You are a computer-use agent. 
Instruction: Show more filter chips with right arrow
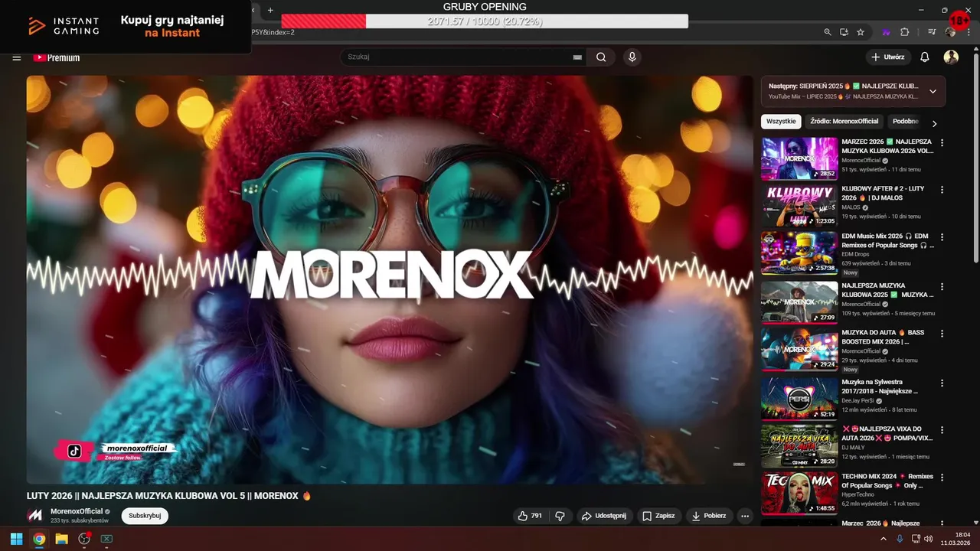[934, 123]
